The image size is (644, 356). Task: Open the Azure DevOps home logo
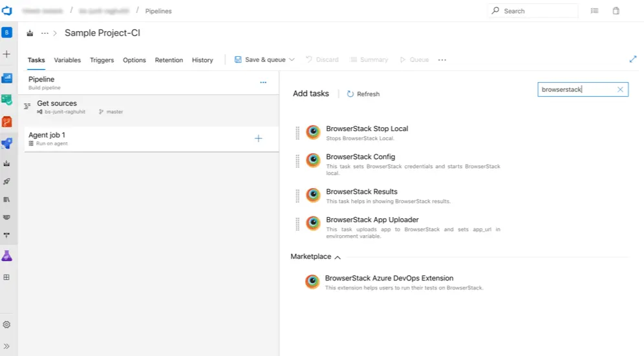click(x=7, y=11)
